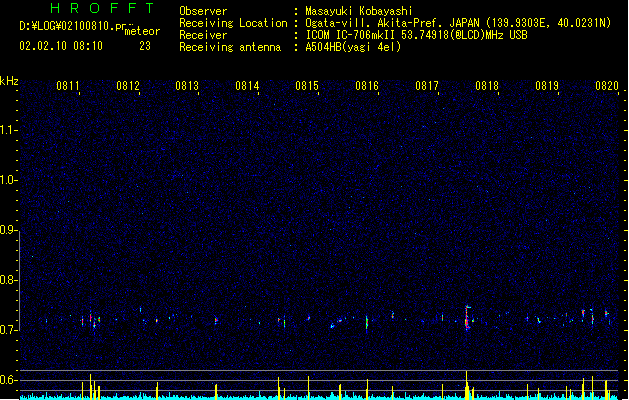
Task: Click the kHz axis unit label
Action: pos(9,81)
